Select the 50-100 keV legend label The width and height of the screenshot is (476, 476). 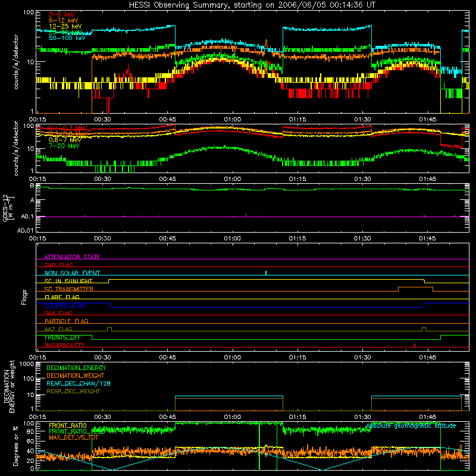click(x=67, y=38)
